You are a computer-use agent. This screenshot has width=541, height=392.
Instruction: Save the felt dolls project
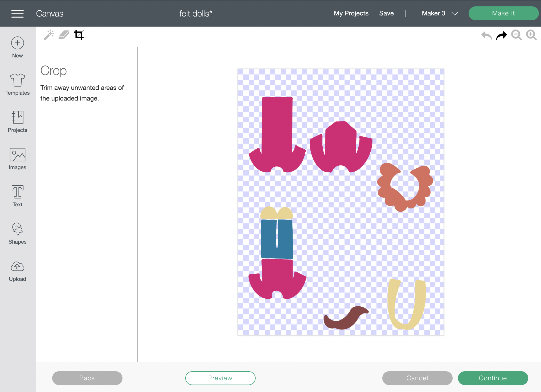tap(386, 13)
